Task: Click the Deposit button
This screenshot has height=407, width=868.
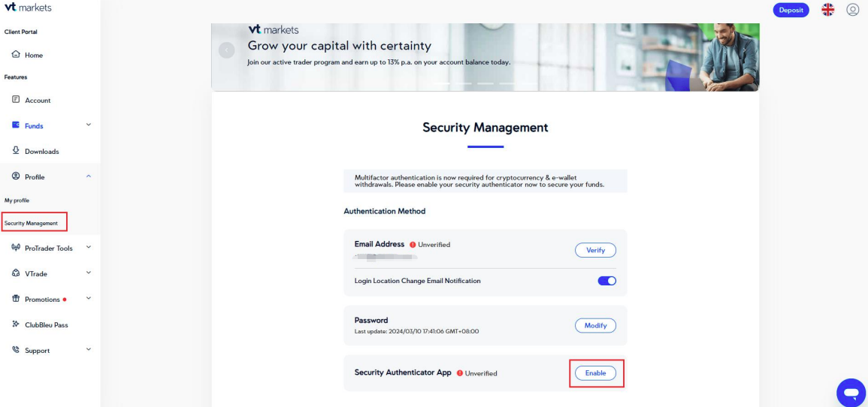Action: coord(791,10)
